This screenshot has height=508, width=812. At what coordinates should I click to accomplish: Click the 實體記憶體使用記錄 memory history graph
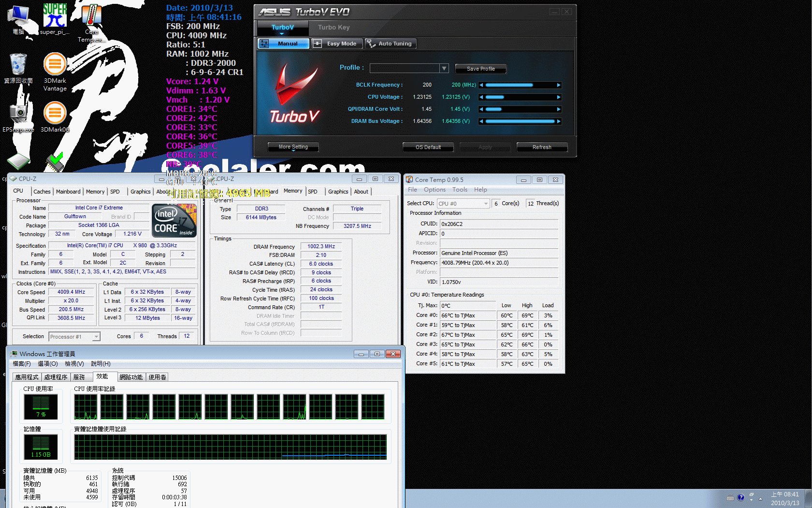(x=231, y=447)
